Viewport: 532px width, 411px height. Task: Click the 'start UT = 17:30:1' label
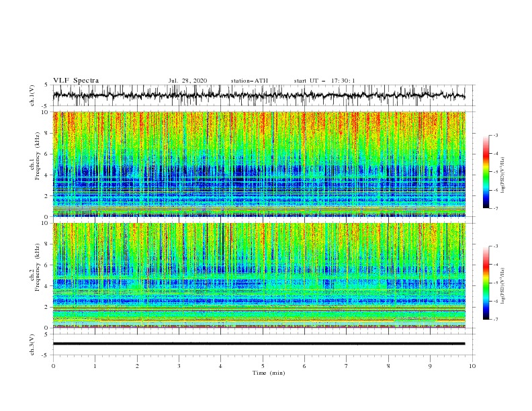pos(324,81)
